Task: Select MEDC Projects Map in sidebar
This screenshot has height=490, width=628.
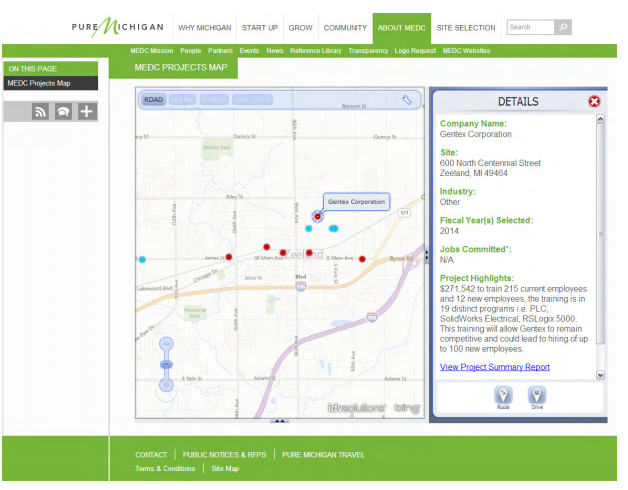Action: pyautogui.click(x=51, y=83)
